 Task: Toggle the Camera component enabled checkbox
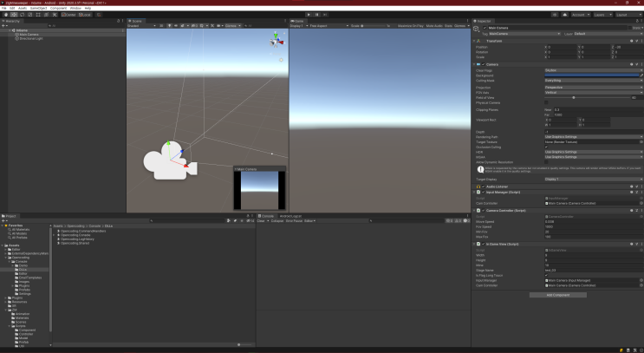(484, 64)
